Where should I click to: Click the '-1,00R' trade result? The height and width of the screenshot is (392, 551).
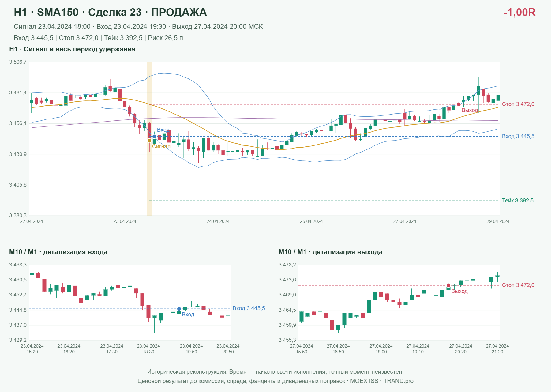(519, 12)
